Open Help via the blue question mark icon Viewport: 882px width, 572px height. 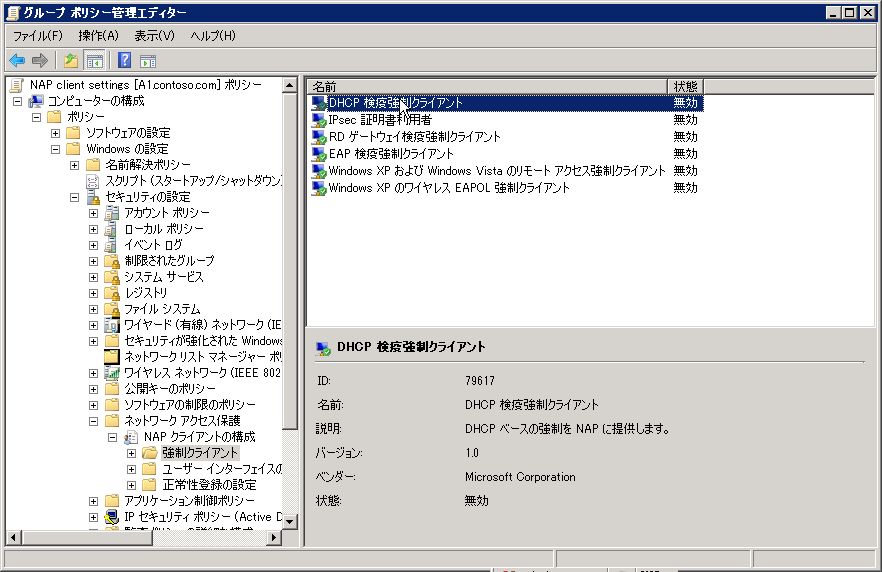tap(124, 60)
